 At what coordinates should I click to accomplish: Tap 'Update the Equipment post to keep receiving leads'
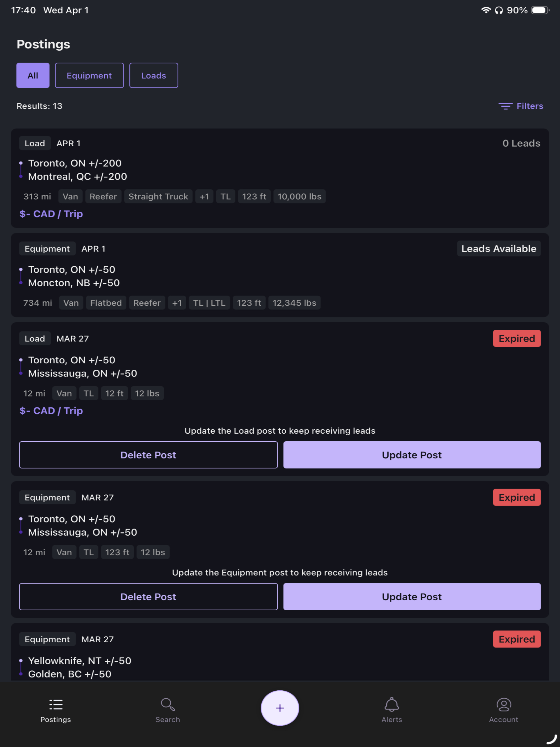[x=280, y=572]
